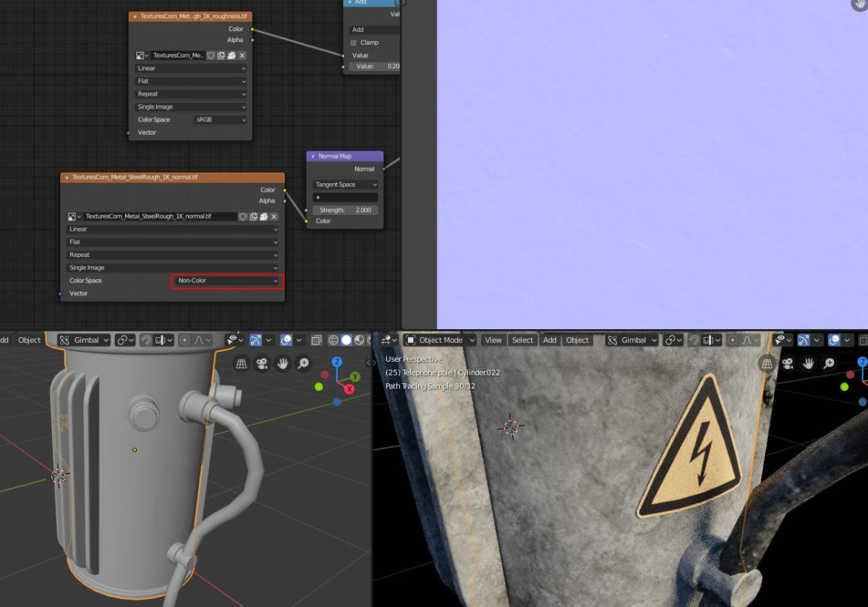Click Color output socket of normal.tif node
868x607 pixels.
click(x=284, y=190)
